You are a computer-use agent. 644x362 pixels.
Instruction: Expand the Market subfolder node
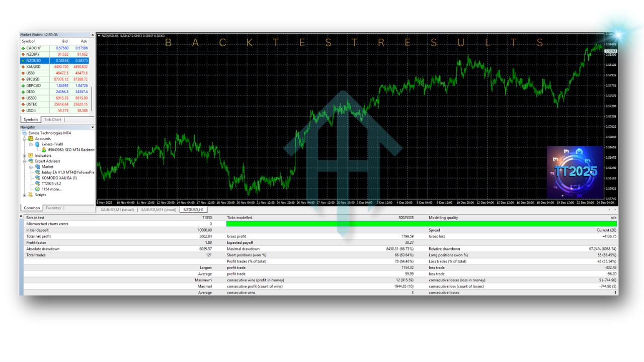click(31, 167)
